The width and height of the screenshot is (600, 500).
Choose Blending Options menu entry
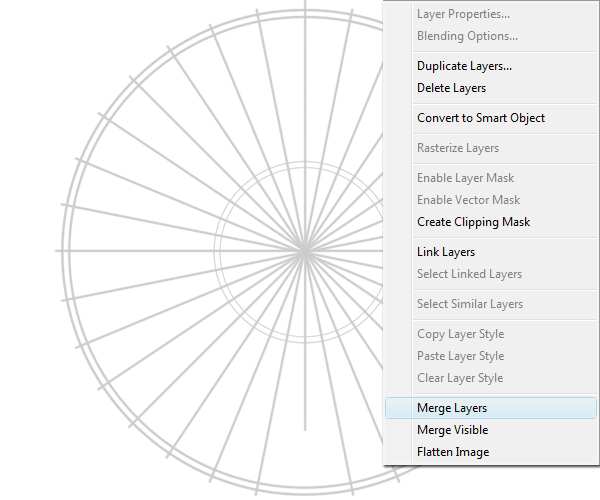point(467,36)
